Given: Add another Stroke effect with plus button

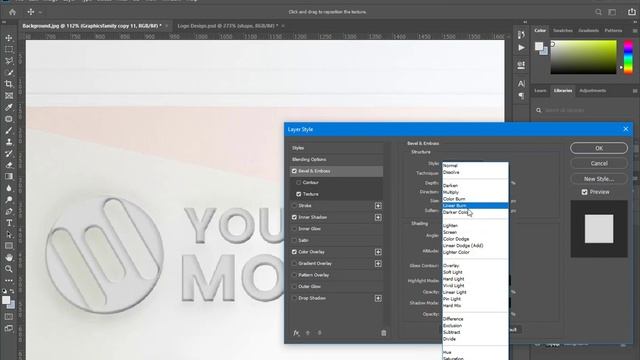Looking at the screenshot, I should (378, 206).
